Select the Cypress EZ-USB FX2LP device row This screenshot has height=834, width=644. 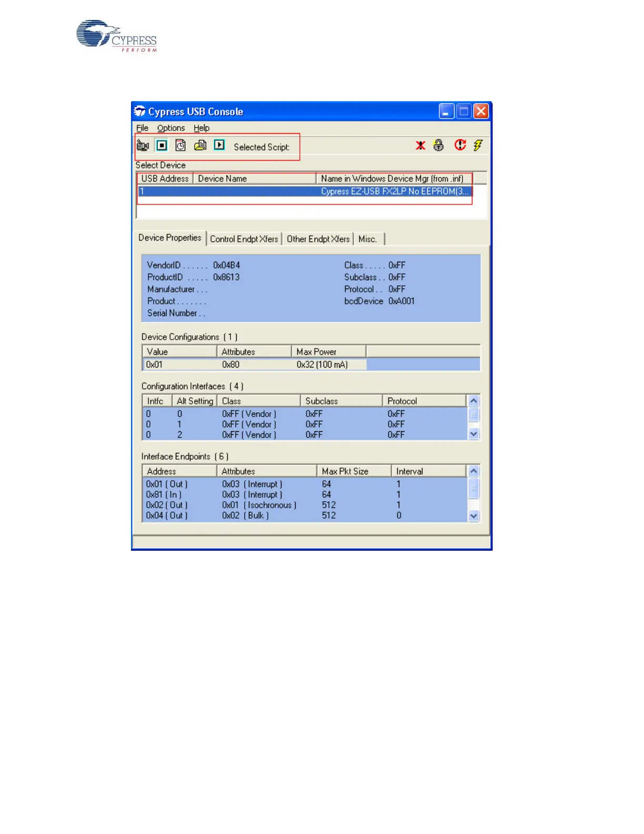click(304, 192)
